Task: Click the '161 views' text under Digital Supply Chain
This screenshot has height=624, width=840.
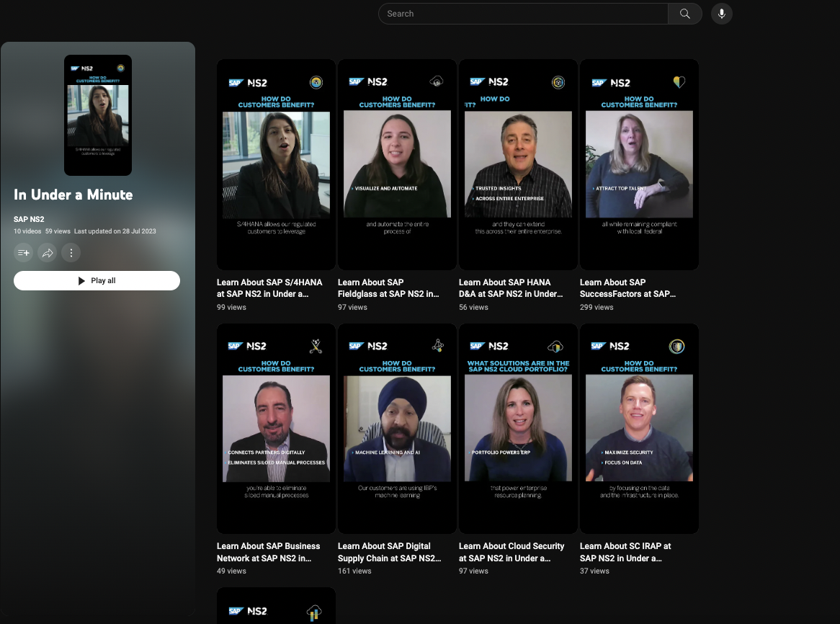Action: (x=354, y=571)
